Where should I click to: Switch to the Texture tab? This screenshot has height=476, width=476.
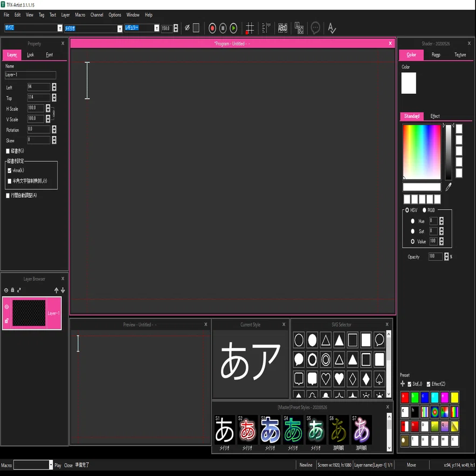460,55
